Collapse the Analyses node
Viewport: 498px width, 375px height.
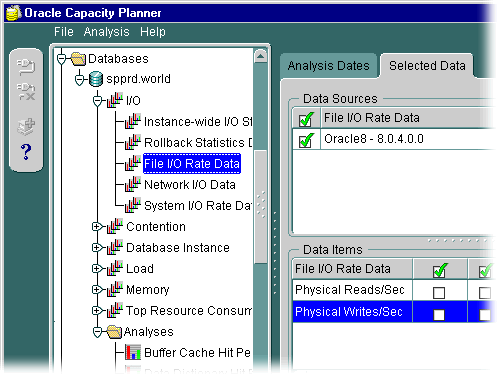click(97, 332)
